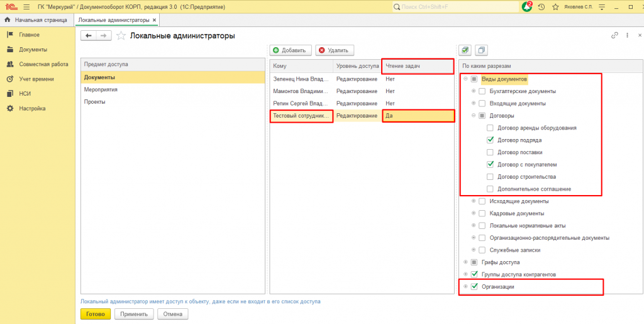
Task: Click the check-all toolbar icon above разрезам
Action: coord(465,50)
